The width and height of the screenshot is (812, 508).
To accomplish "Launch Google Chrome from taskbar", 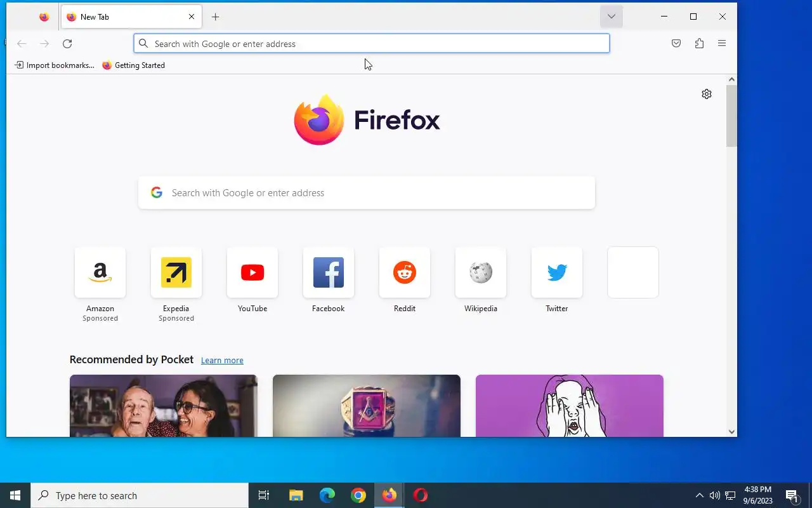I will pyautogui.click(x=358, y=495).
